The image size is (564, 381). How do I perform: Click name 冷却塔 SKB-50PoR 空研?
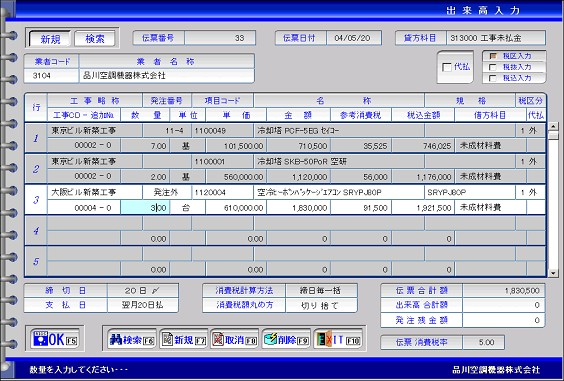(x=339, y=162)
